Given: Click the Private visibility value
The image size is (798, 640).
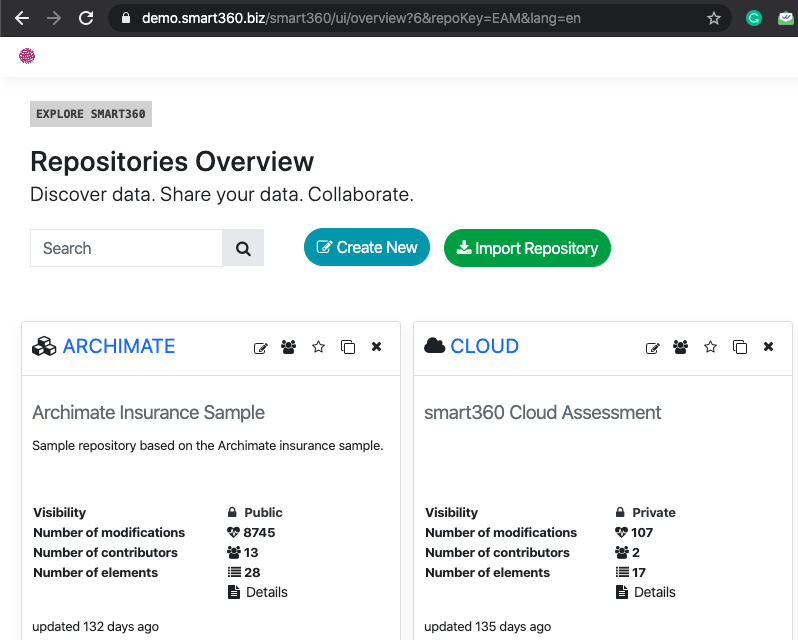Looking at the screenshot, I should pyautogui.click(x=654, y=512).
